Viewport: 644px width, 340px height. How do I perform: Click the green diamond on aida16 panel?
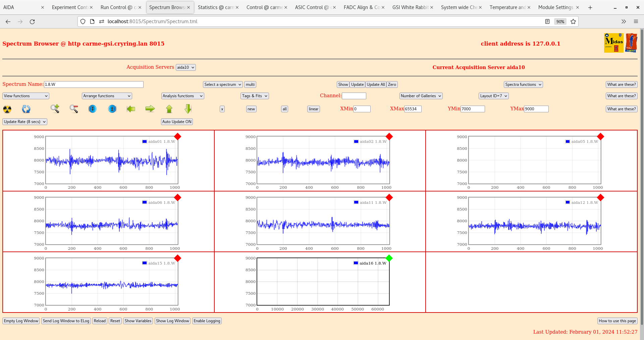click(x=389, y=258)
